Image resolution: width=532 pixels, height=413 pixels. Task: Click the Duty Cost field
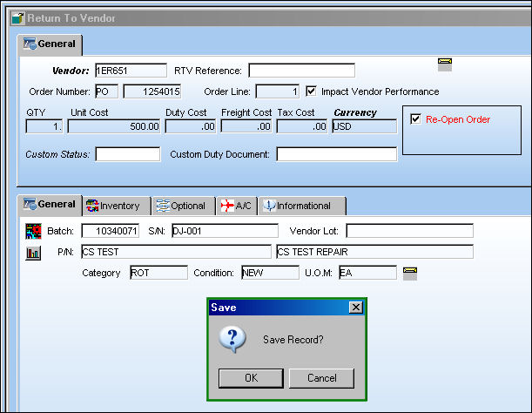[191, 126]
